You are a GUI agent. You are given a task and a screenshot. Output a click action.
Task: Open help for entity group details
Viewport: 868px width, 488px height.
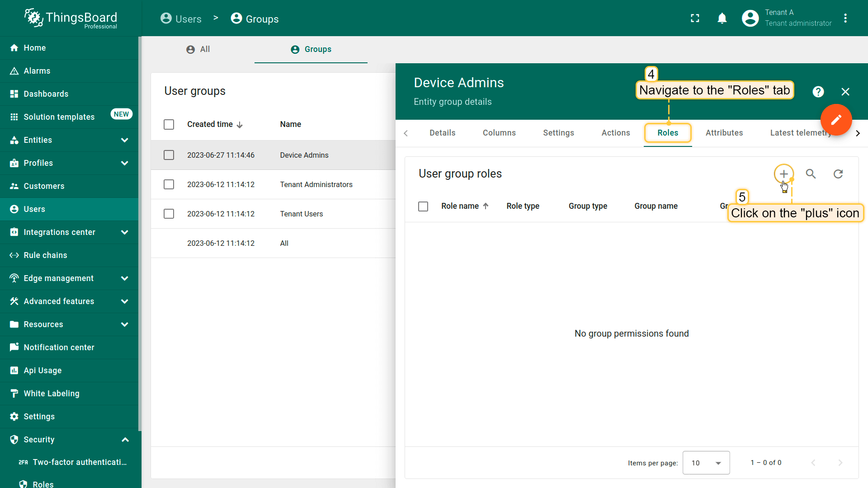[818, 92]
